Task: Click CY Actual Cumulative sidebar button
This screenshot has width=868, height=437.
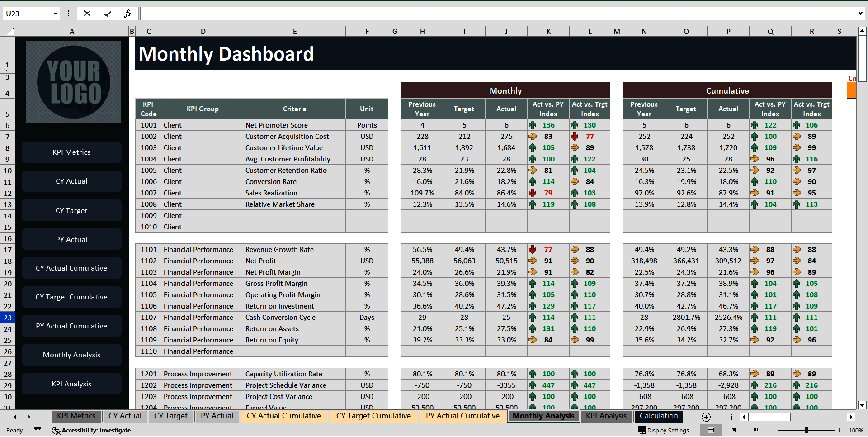Action: pos(71,268)
